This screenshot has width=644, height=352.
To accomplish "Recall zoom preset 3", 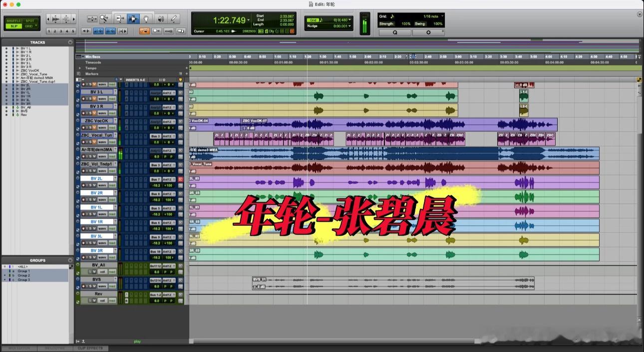I will point(61,31).
